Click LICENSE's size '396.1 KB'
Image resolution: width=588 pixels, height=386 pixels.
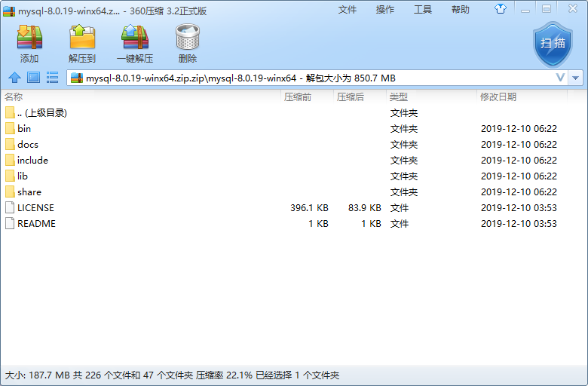coord(309,208)
